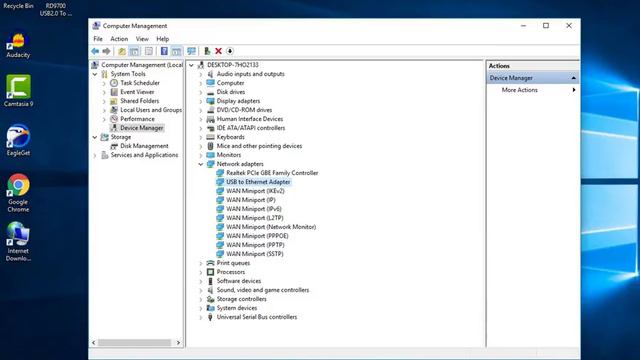Click Google Chrome desktop shortcut
Screen dimensions: 640x360
tap(18, 193)
